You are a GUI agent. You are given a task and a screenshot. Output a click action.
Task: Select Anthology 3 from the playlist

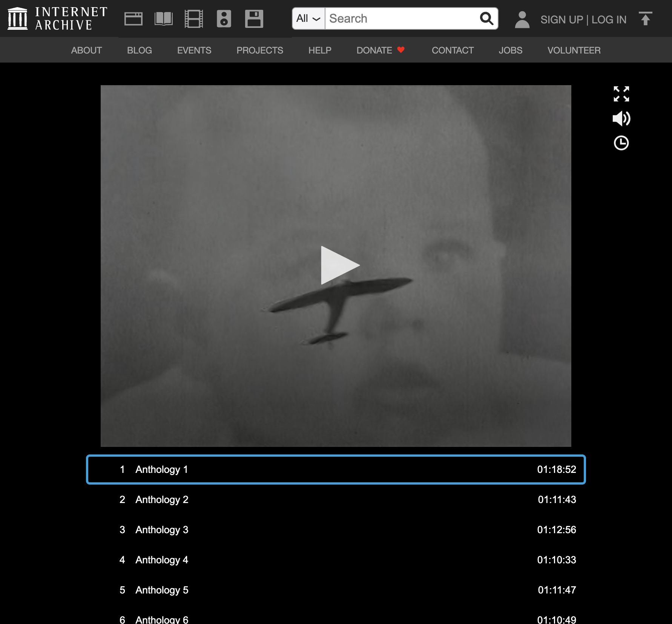point(336,529)
